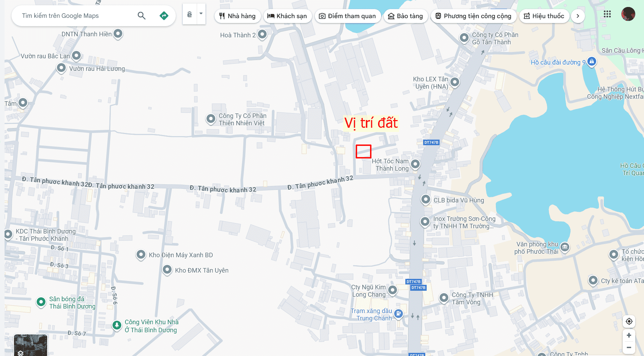Open the Google apps grid
This screenshot has width=644, height=356.
coord(607,14)
